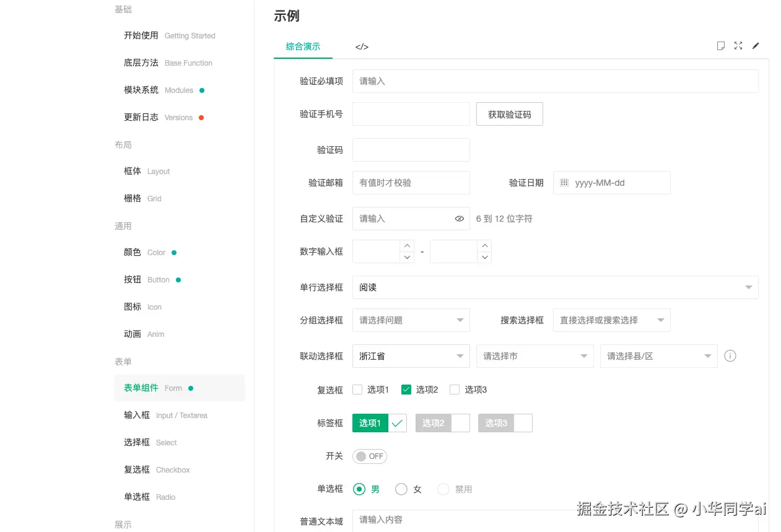
Task: Click the 验证码 input field
Action: coord(411,150)
